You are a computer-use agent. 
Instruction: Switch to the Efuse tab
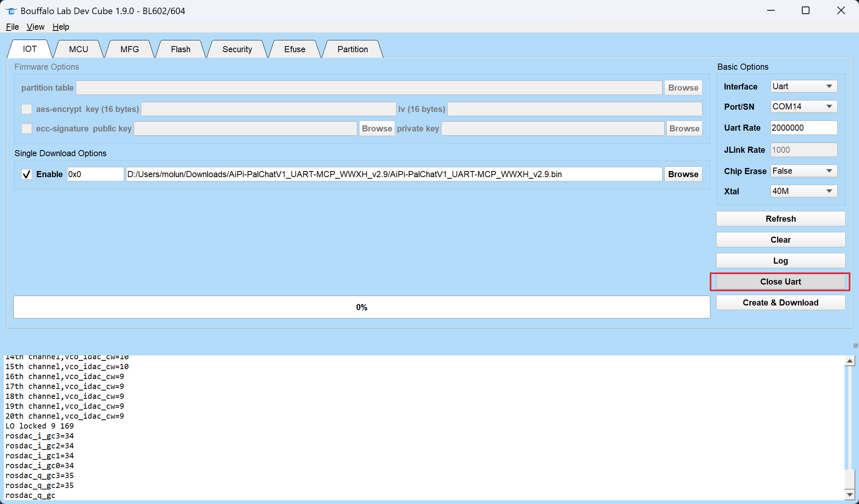click(295, 49)
